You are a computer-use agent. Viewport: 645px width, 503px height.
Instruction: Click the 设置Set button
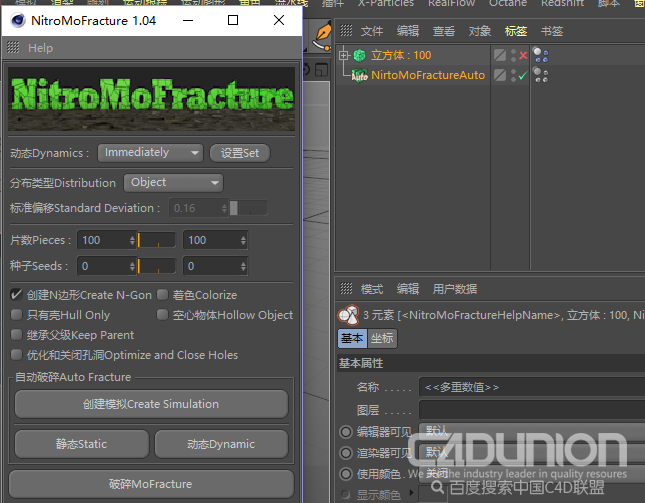point(240,153)
